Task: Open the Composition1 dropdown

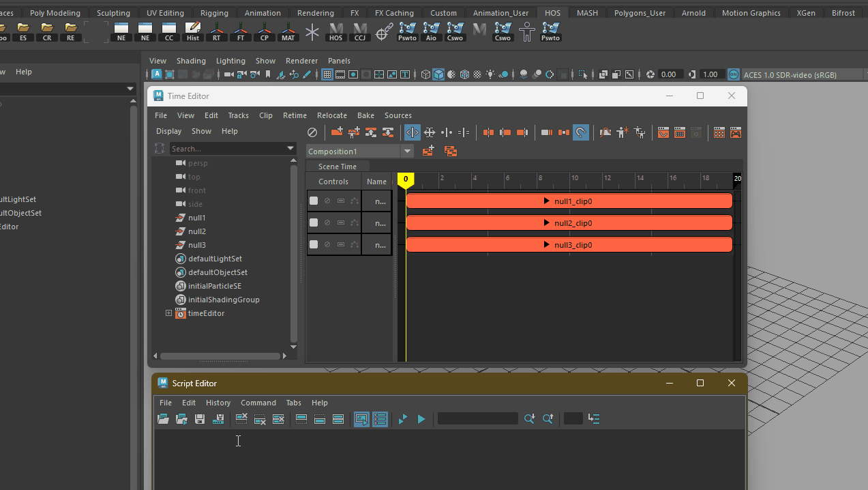Action: click(x=407, y=152)
